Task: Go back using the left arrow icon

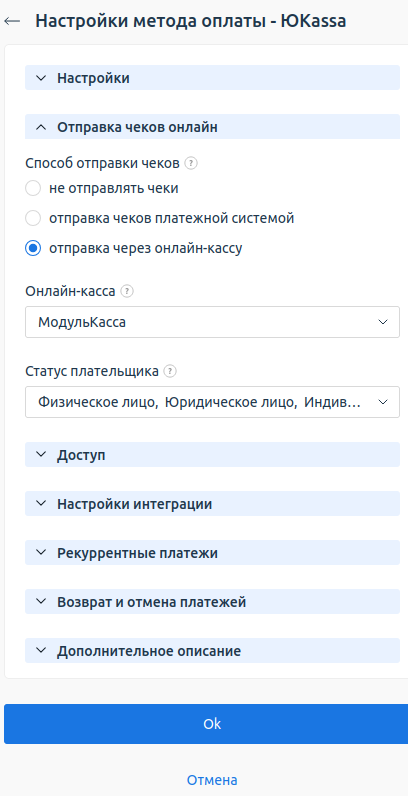Action: click(x=12, y=21)
